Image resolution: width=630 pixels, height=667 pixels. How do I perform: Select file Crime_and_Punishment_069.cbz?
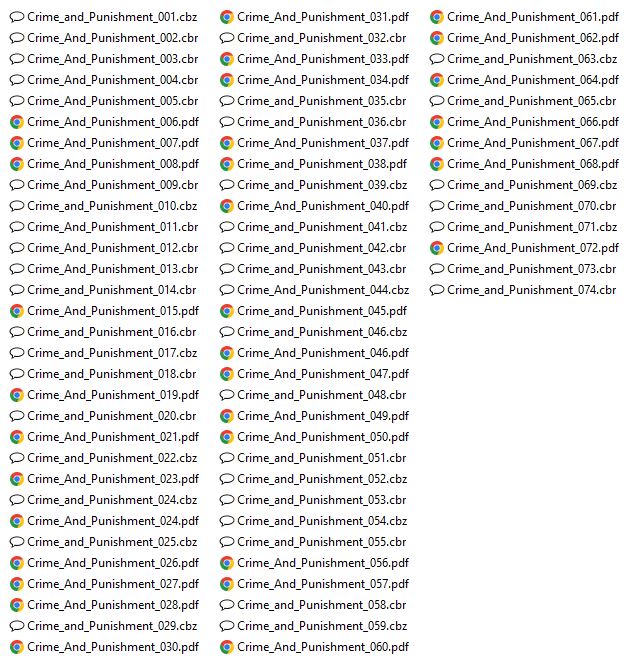524,185
